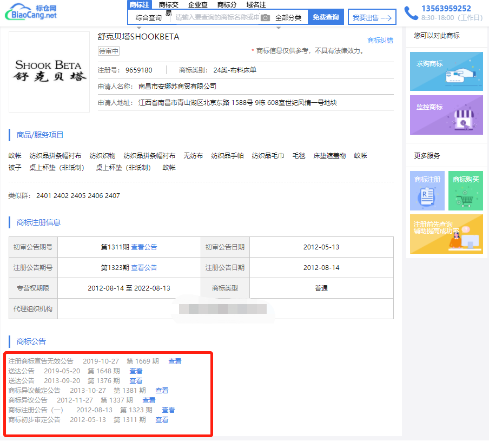Click the trademark name search input field
The image size is (489, 448).
pos(216,17)
